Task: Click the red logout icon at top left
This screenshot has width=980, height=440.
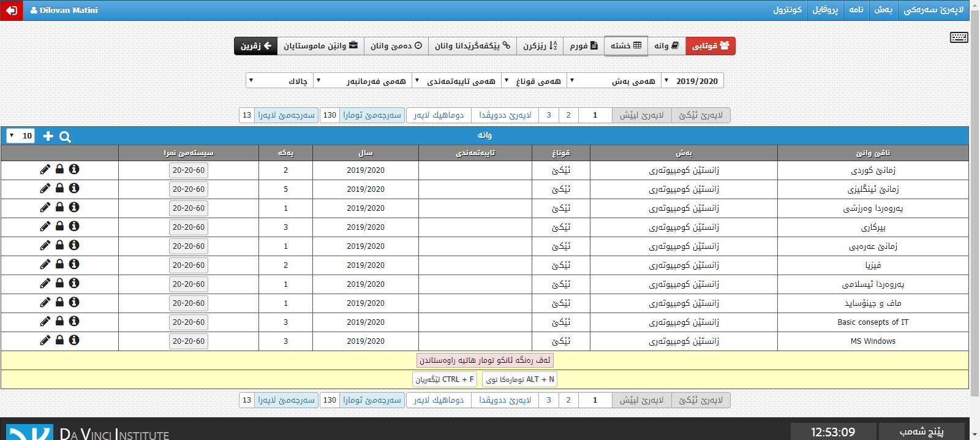Action: pos(11,10)
